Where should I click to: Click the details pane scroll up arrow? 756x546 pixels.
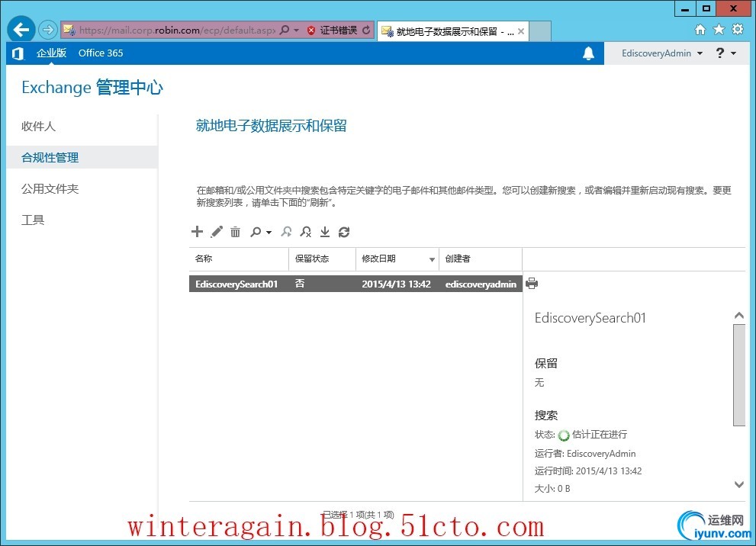click(x=739, y=316)
